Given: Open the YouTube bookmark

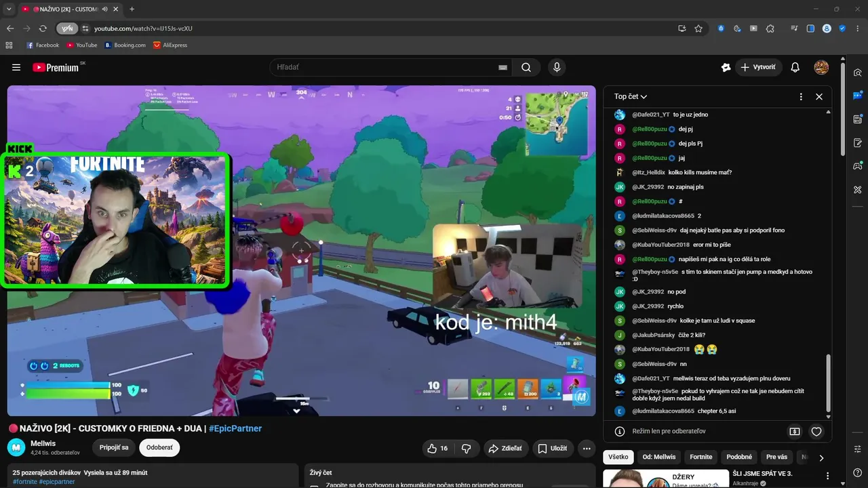Looking at the screenshot, I should pyautogui.click(x=82, y=45).
